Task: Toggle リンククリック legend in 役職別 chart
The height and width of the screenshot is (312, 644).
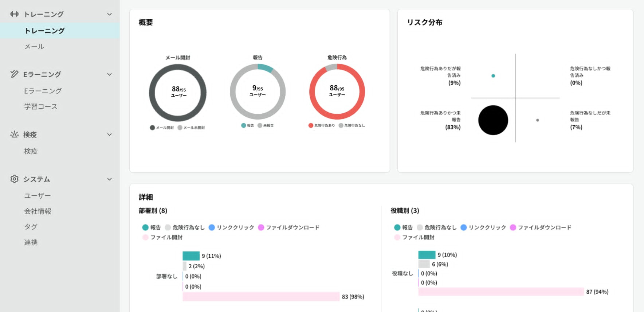Action: pos(483,227)
